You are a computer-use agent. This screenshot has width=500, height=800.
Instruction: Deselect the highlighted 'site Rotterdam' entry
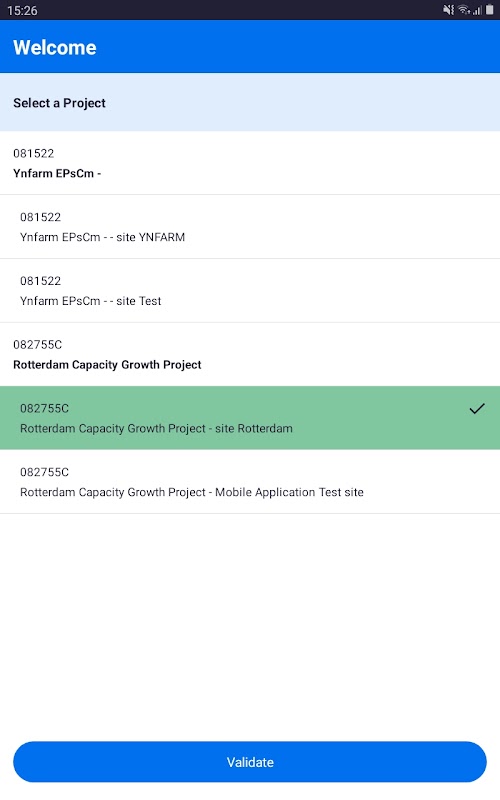tap(250, 418)
